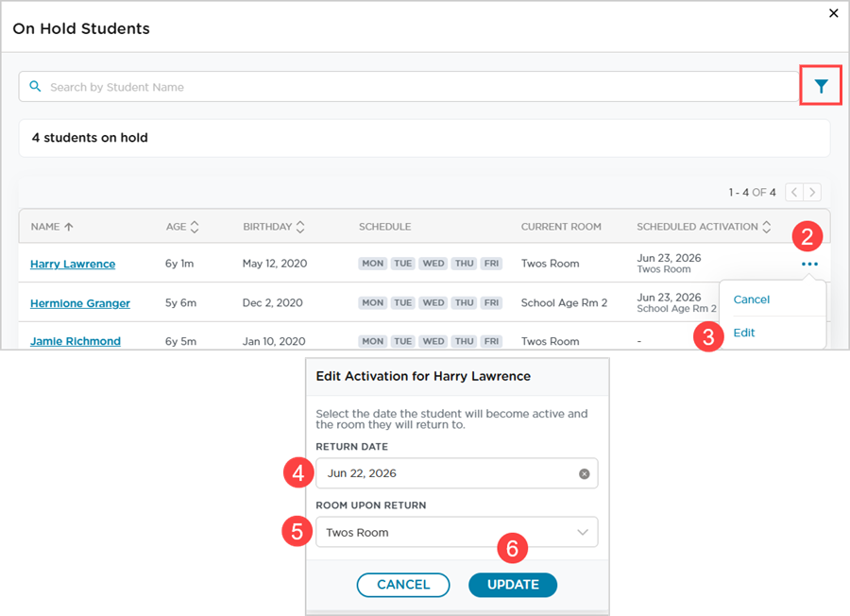Open Hermione Granger's student profile link
Viewport: 850px width, 616px height.
pyautogui.click(x=80, y=303)
